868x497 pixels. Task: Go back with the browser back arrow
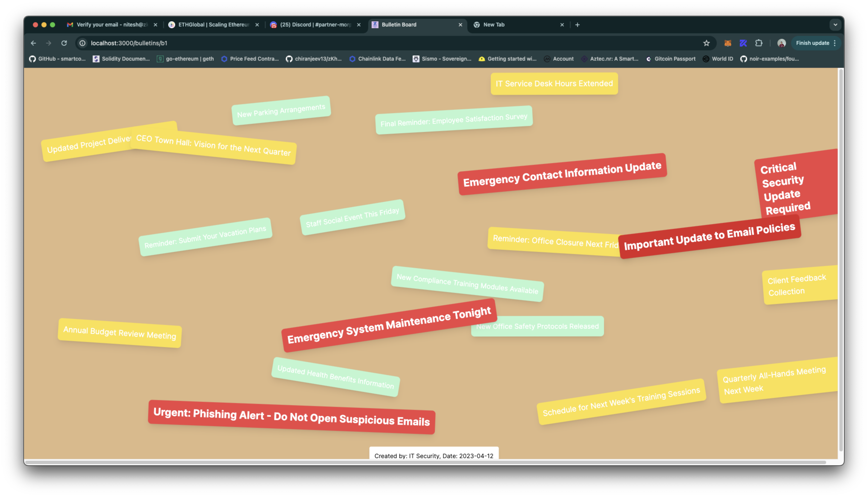pyautogui.click(x=34, y=43)
